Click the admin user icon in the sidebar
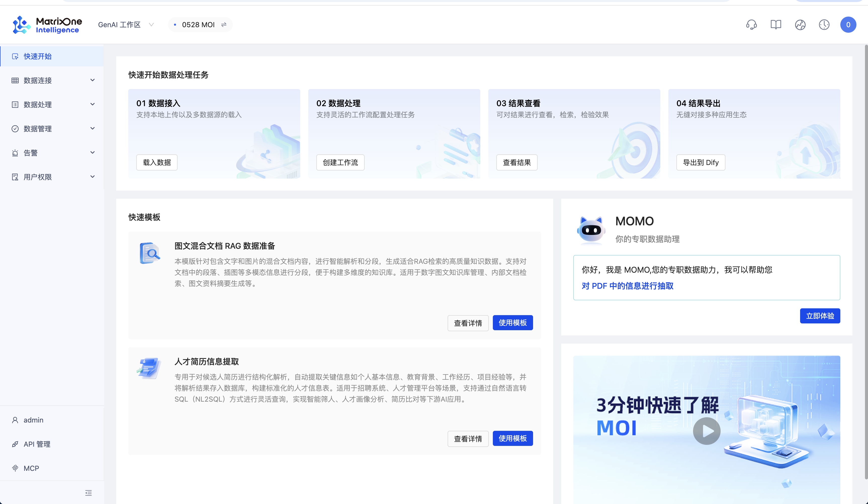The height and width of the screenshot is (504, 868). click(15, 419)
